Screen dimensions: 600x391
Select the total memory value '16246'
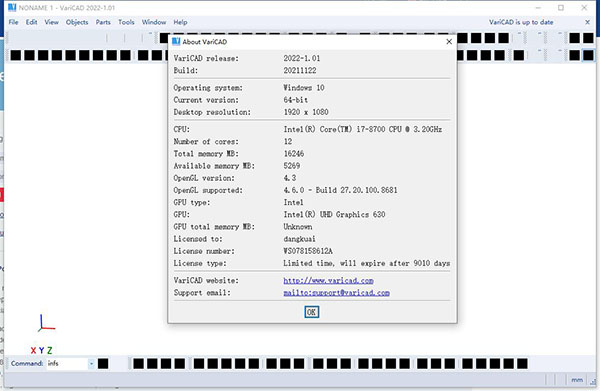293,154
